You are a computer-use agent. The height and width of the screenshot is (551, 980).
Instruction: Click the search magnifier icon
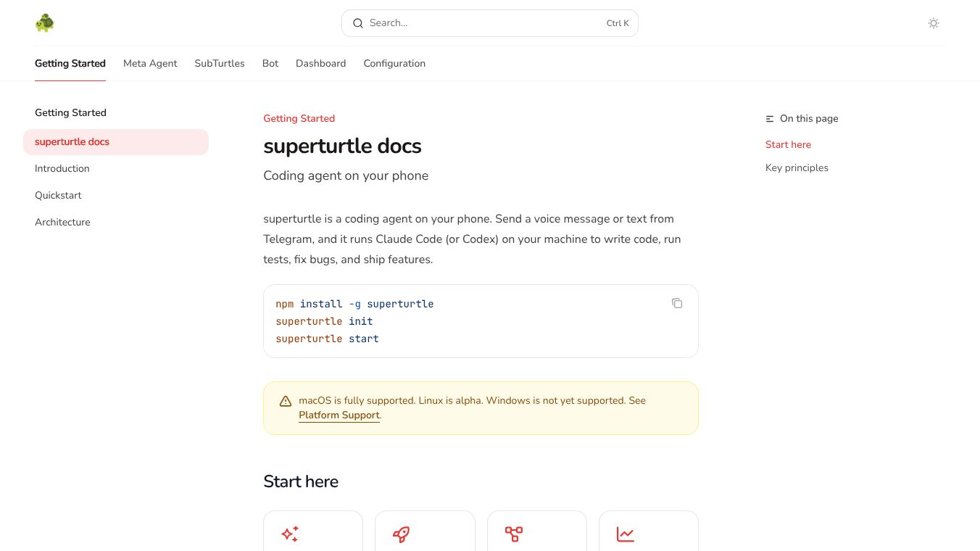(x=358, y=23)
